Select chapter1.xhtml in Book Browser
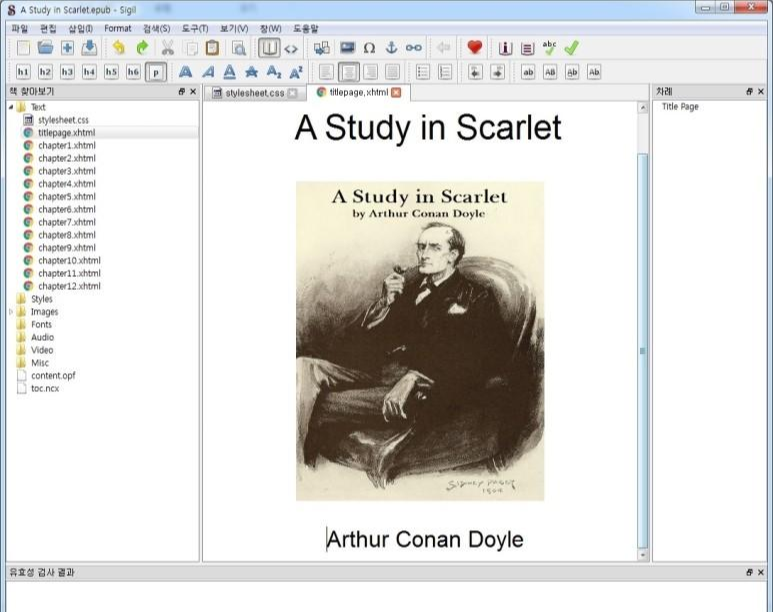773x612 pixels. (x=67, y=145)
